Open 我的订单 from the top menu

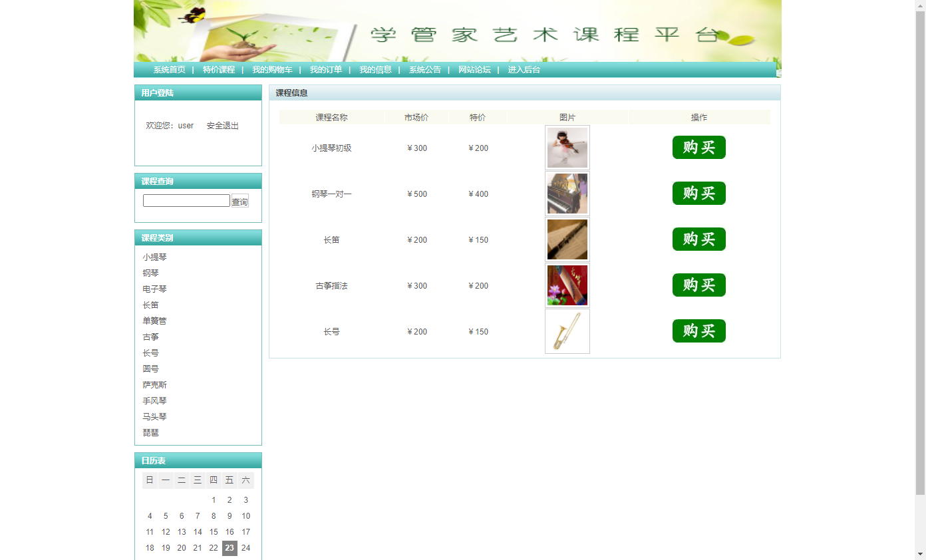coord(326,70)
